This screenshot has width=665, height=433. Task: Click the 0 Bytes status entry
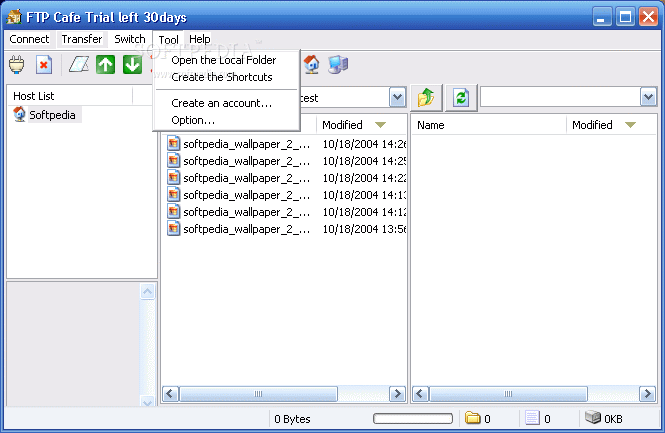click(292, 419)
